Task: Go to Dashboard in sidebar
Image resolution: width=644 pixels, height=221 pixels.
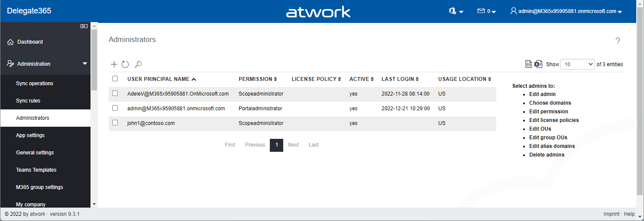Action: point(30,42)
